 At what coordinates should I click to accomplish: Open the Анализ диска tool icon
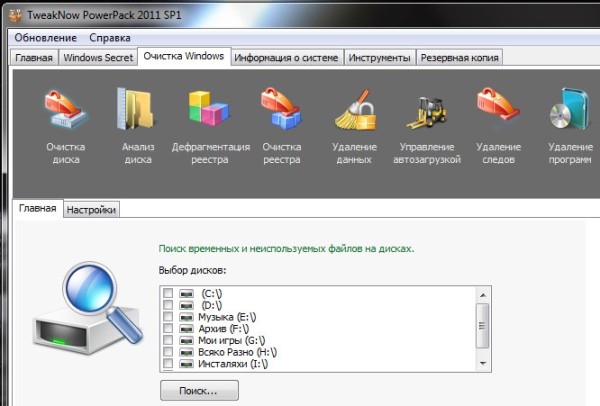click(135, 108)
